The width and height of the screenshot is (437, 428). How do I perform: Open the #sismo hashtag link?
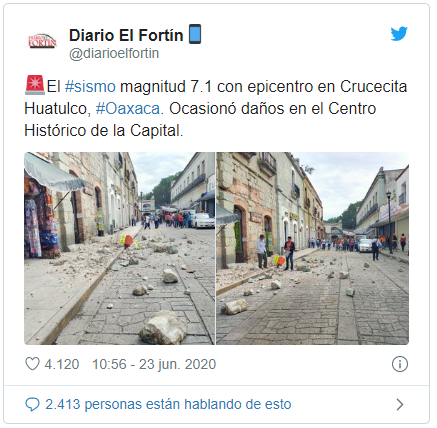(90, 87)
